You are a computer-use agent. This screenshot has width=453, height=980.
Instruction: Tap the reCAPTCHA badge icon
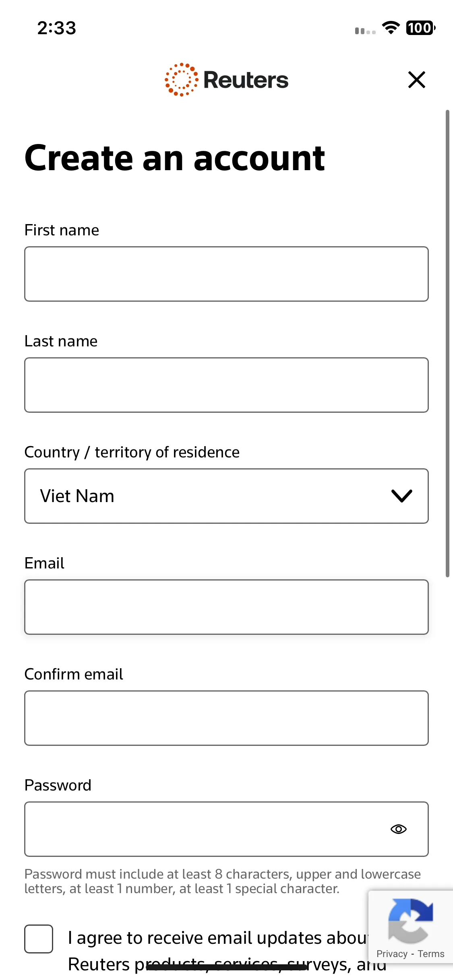pos(410,921)
